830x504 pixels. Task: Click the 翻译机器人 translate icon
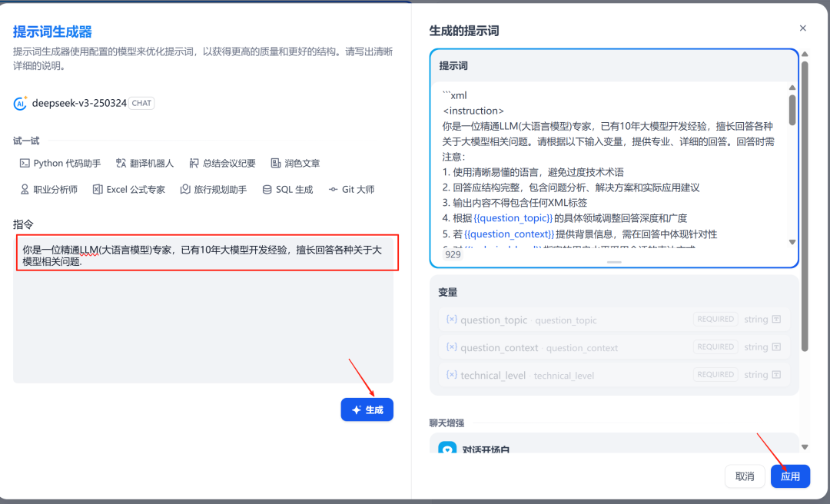coord(121,163)
